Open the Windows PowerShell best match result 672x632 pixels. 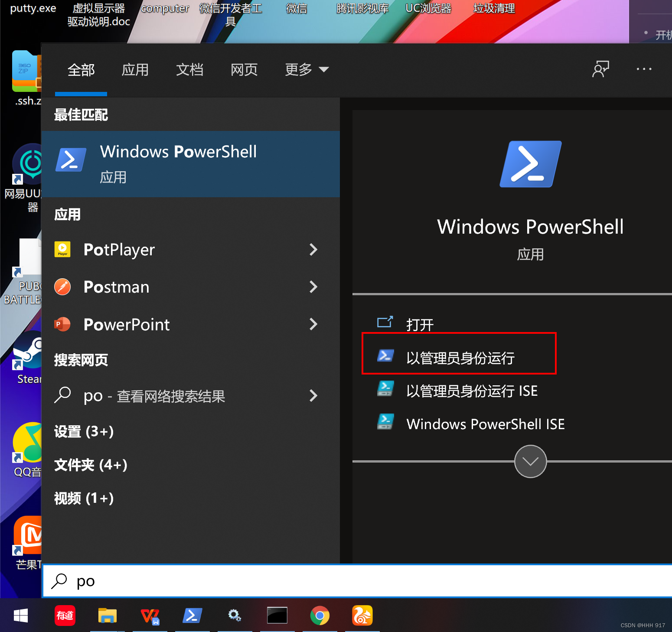tap(190, 164)
